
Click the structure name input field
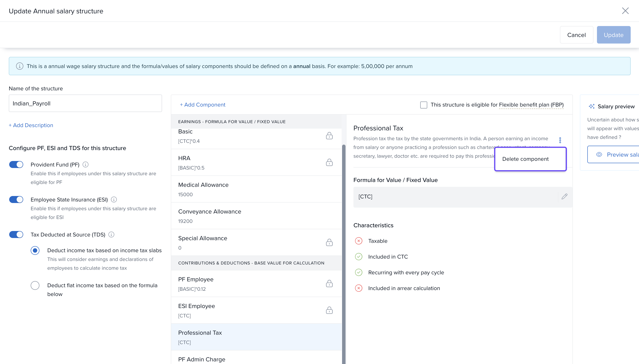[85, 103]
